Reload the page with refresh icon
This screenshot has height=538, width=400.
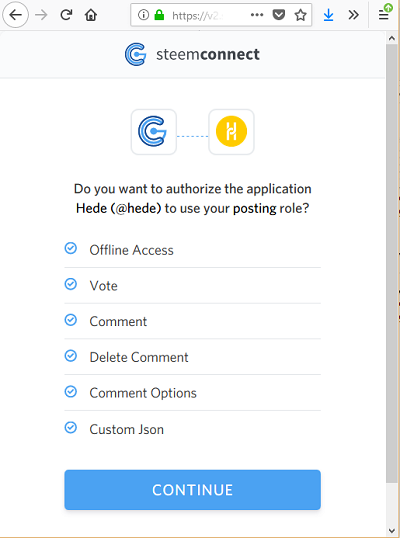click(x=66, y=15)
